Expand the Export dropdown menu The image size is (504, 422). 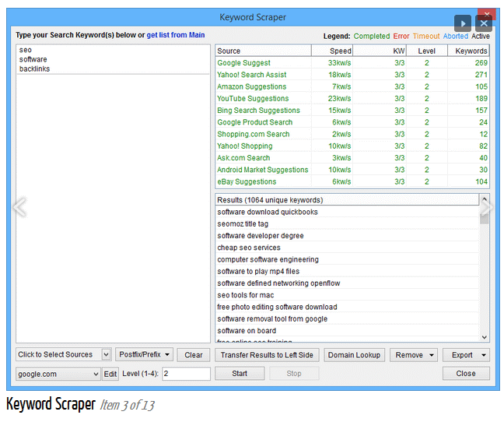coord(466,355)
